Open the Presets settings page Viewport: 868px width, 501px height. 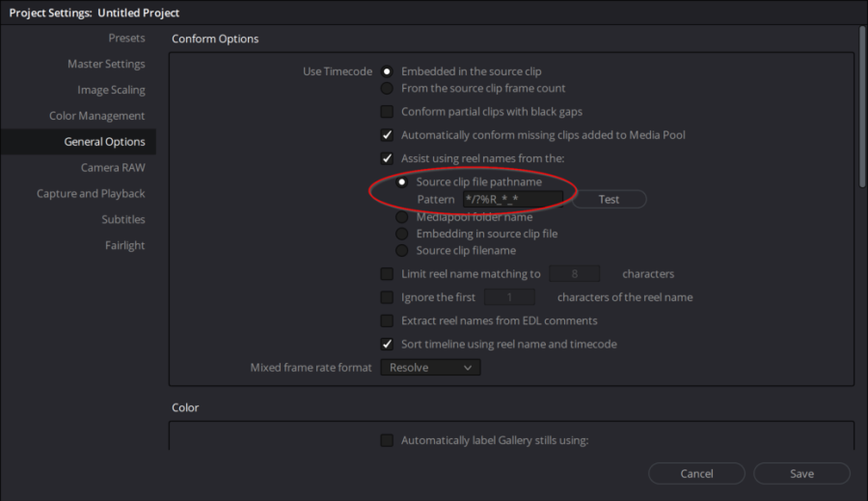(x=126, y=39)
